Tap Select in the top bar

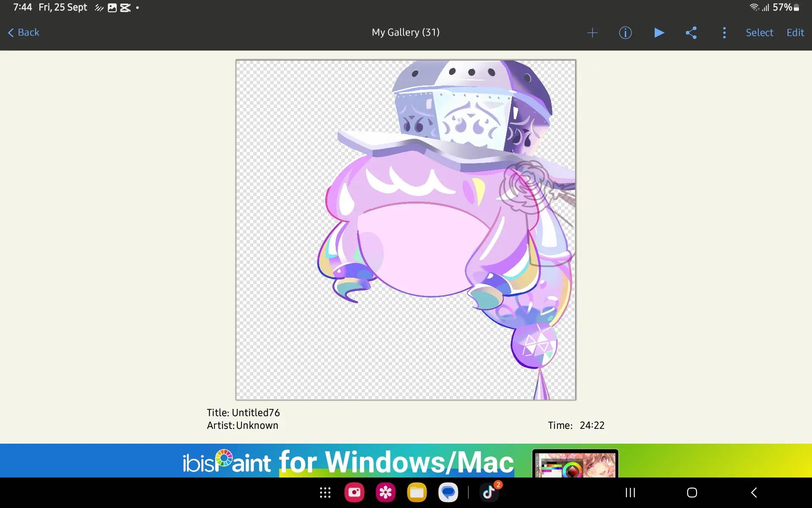point(759,33)
